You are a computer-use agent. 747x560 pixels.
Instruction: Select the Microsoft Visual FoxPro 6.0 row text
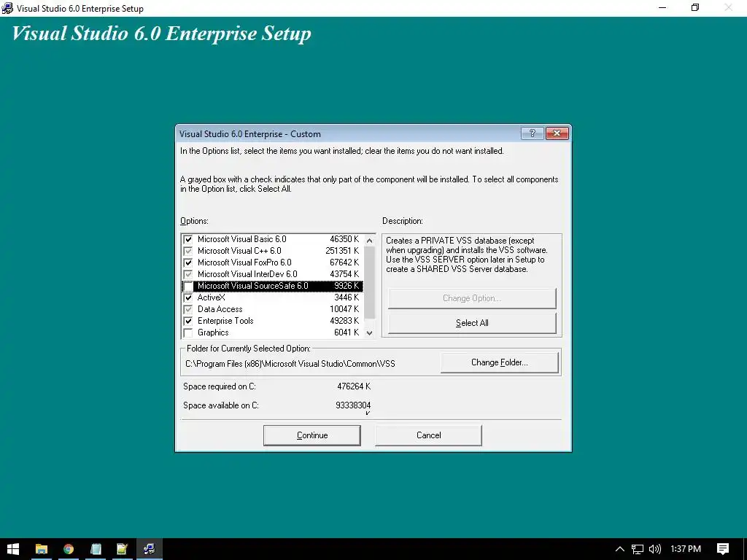(244, 262)
